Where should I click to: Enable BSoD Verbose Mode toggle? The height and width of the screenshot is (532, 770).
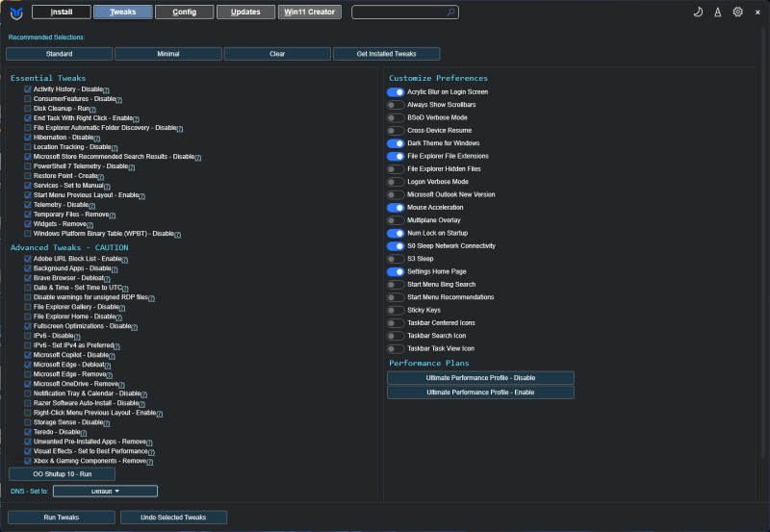pyautogui.click(x=396, y=117)
